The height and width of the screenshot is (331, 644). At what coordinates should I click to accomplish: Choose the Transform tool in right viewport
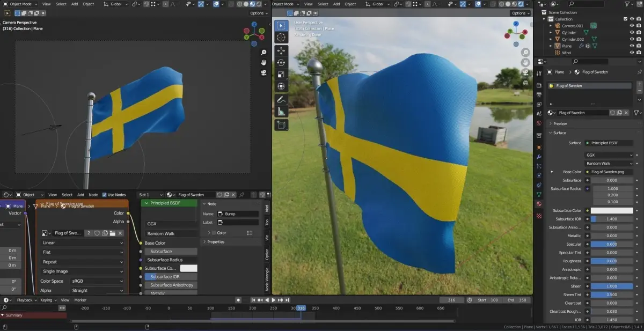pyautogui.click(x=281, y=86)
